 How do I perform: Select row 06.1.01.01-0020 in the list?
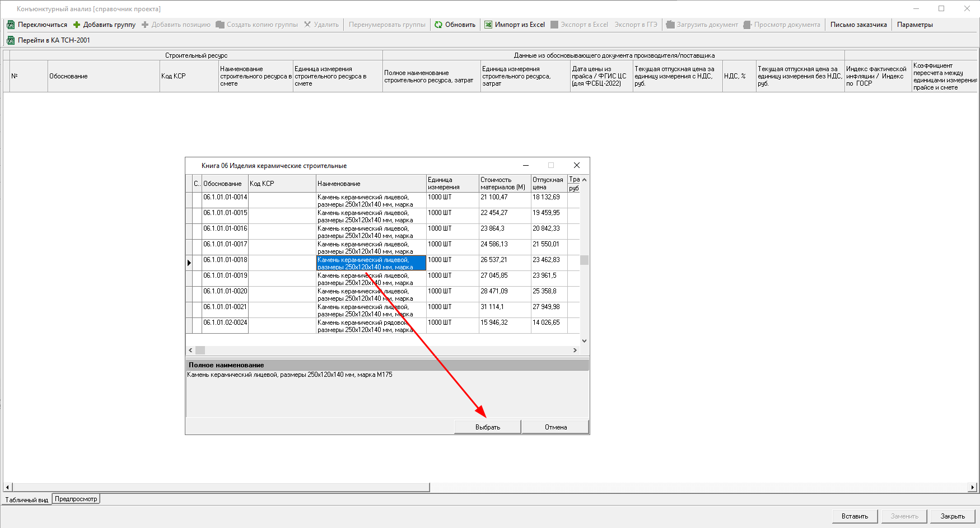225,291
